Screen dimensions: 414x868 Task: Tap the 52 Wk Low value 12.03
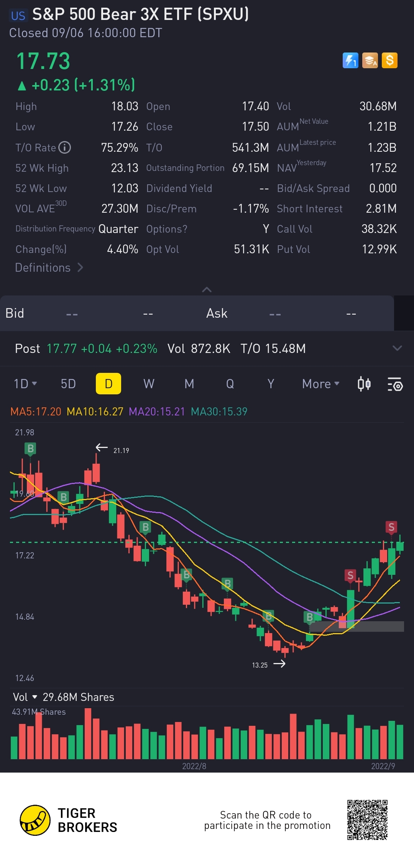125,188
